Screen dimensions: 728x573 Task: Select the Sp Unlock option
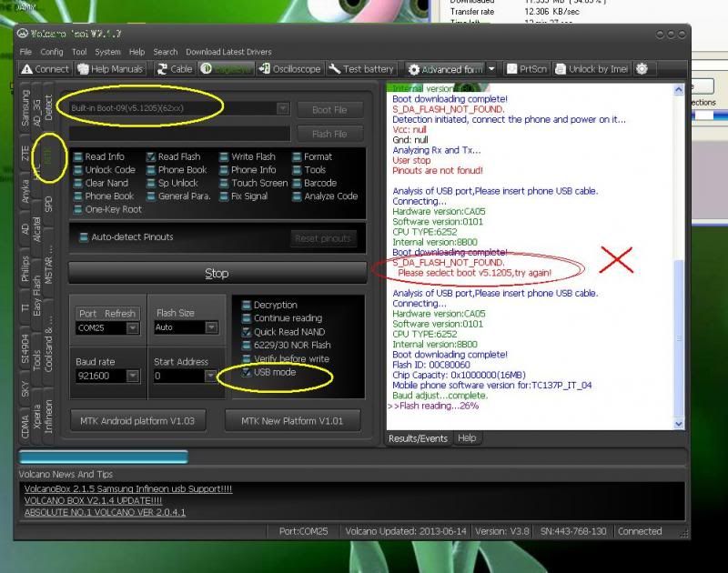[173, 183]
